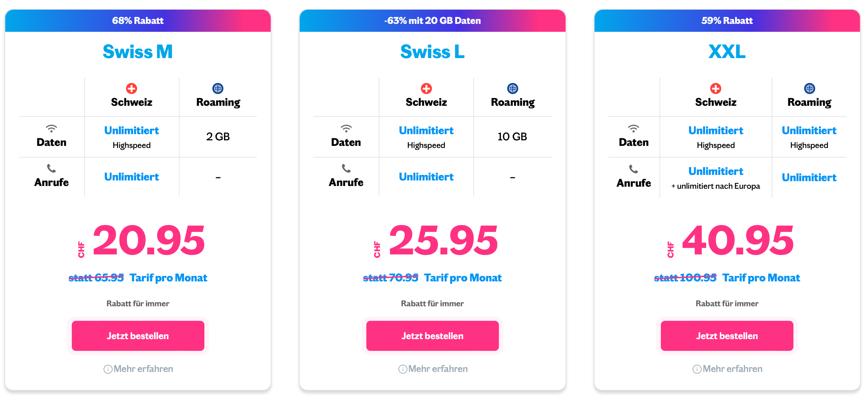
Task: Order the Swiss M plan with Jetzt bestellen
Action: point(138,336)
